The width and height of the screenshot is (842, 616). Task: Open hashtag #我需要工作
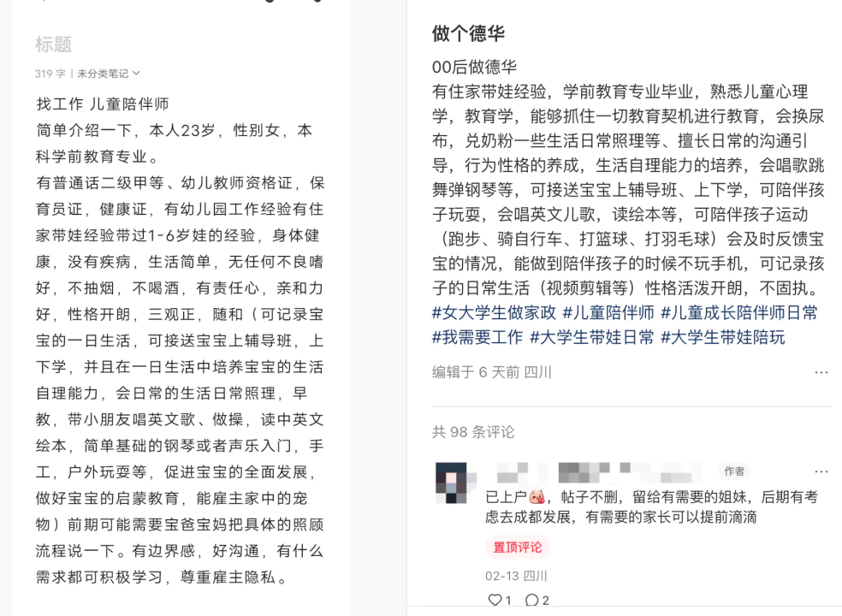coord(477,337)
